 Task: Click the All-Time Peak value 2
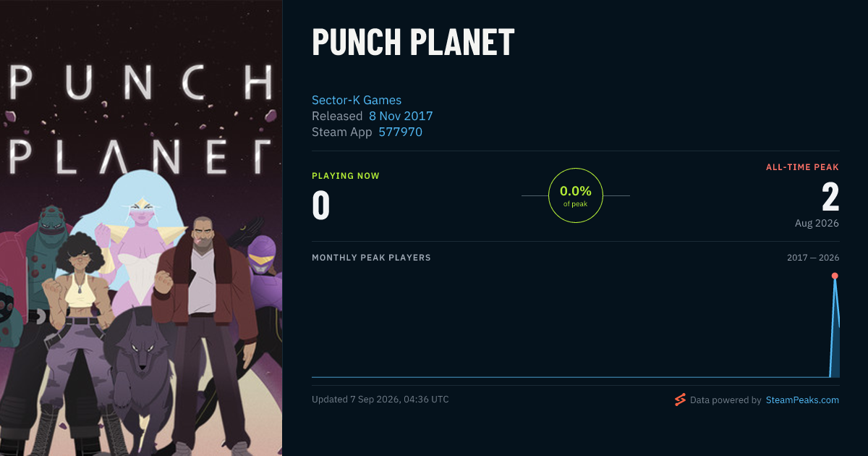point(830,197)
